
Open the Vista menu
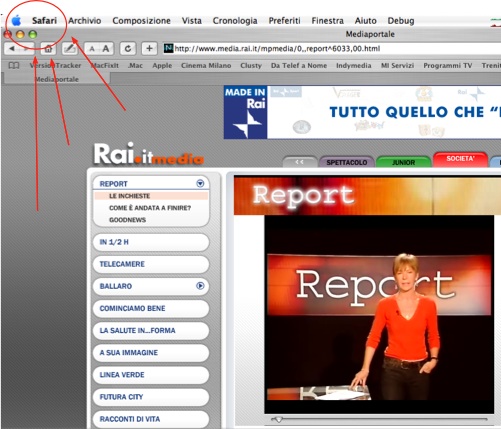click(x=192, y=21)
